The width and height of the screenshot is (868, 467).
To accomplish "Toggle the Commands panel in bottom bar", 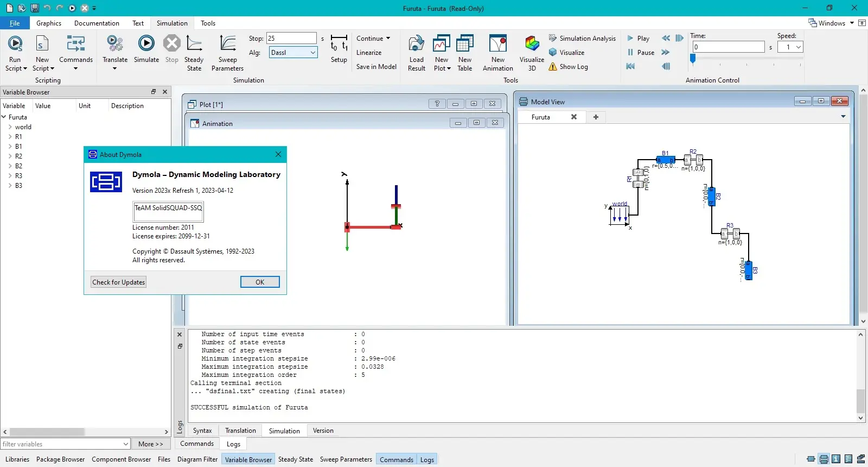I will coord(396,459).
